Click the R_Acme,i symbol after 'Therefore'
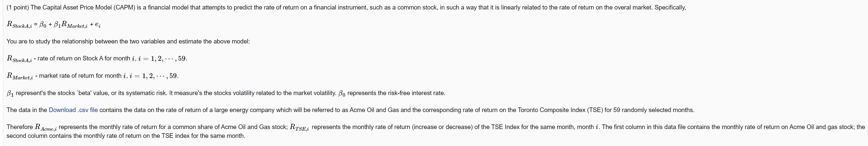868x146 pixels. pyautogui.click(x=46, y=127)
